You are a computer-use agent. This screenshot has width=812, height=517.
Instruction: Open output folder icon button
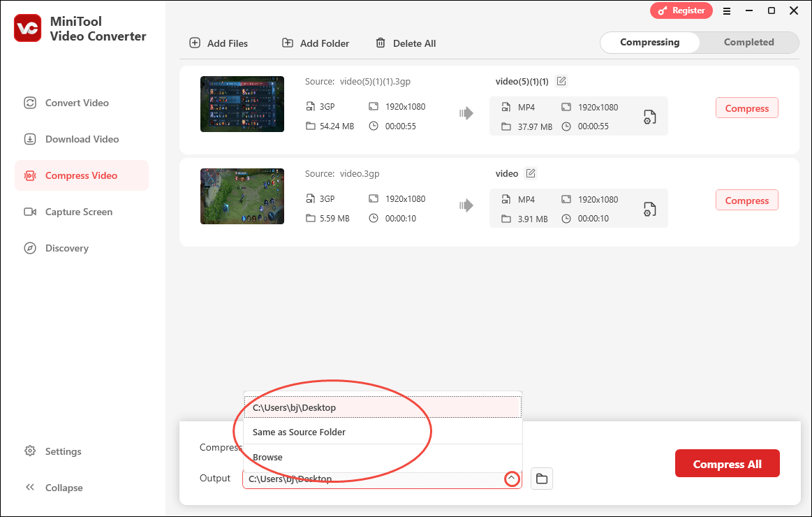tap(542, 479)
